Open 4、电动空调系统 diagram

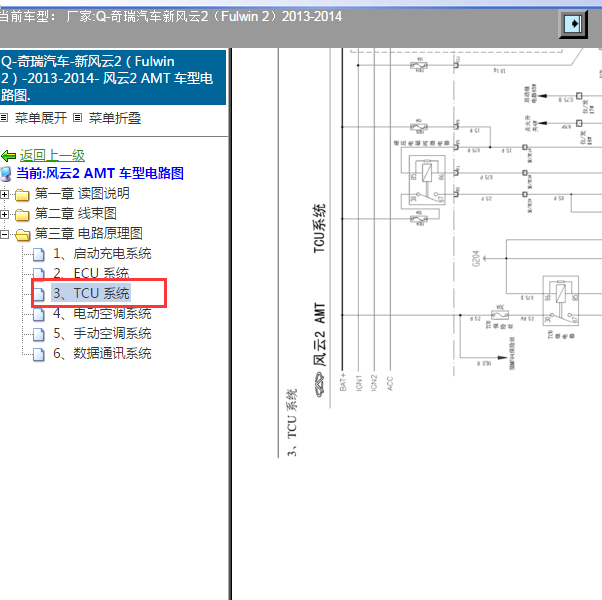[102, 314]
